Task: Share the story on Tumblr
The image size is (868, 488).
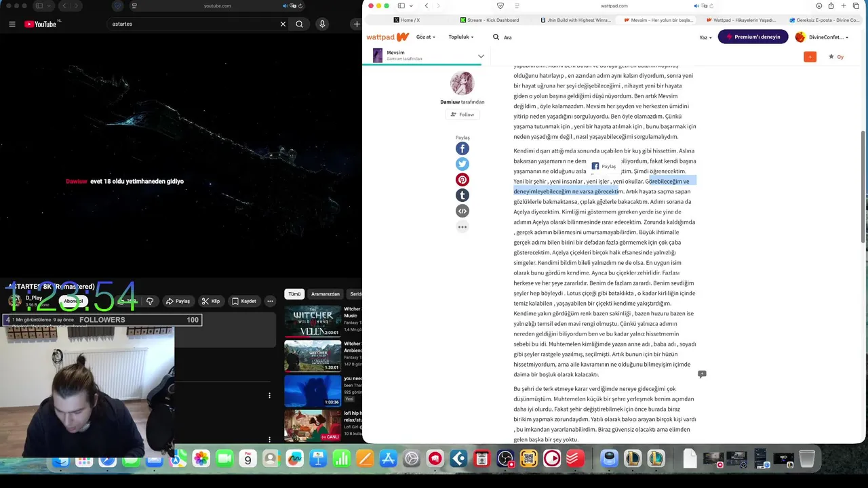Action: point(462,195)
